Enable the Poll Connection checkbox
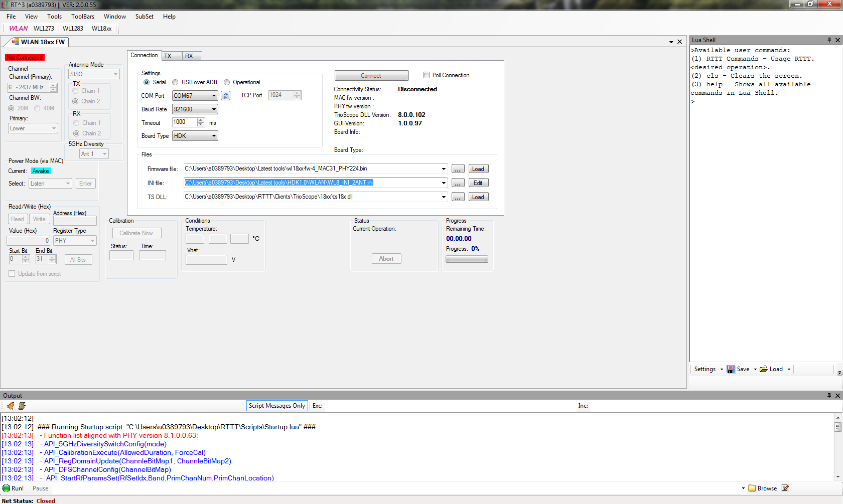843x504 pixels. pyautogui.click(x=426, y=75)
